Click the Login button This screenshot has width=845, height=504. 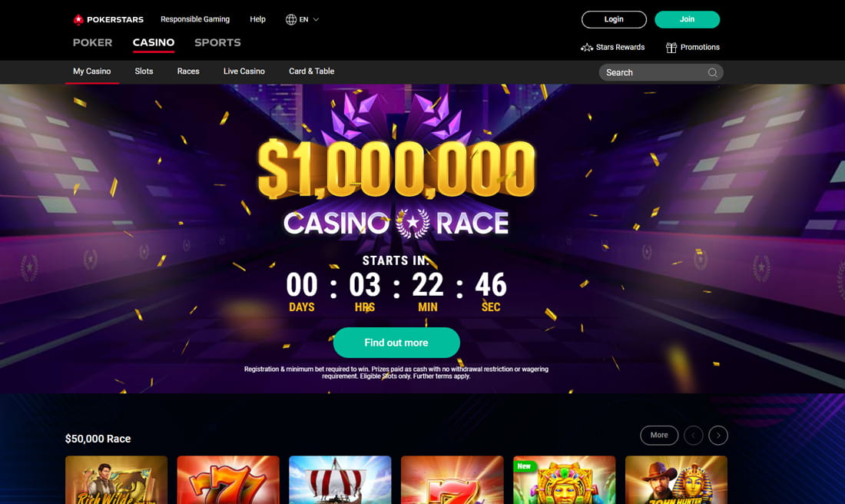614,19
